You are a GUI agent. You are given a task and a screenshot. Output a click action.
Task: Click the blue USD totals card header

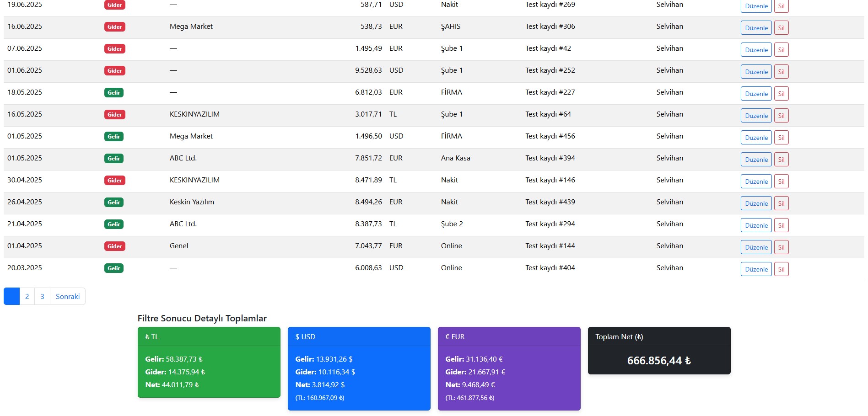pos(359,336)
